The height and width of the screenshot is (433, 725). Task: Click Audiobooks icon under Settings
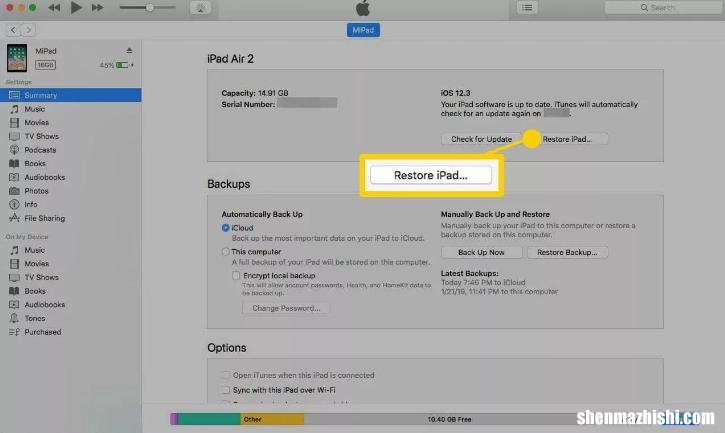[14, 177]
